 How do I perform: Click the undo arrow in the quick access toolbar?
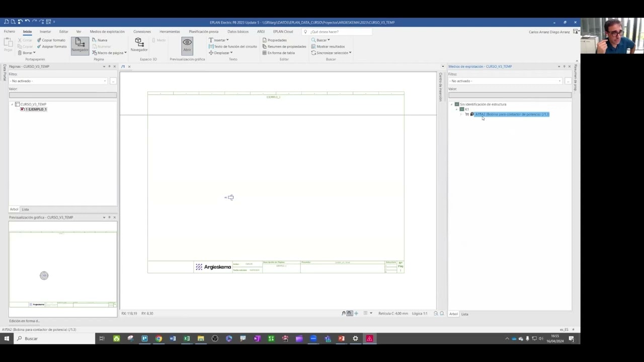[x=27, y=22]
